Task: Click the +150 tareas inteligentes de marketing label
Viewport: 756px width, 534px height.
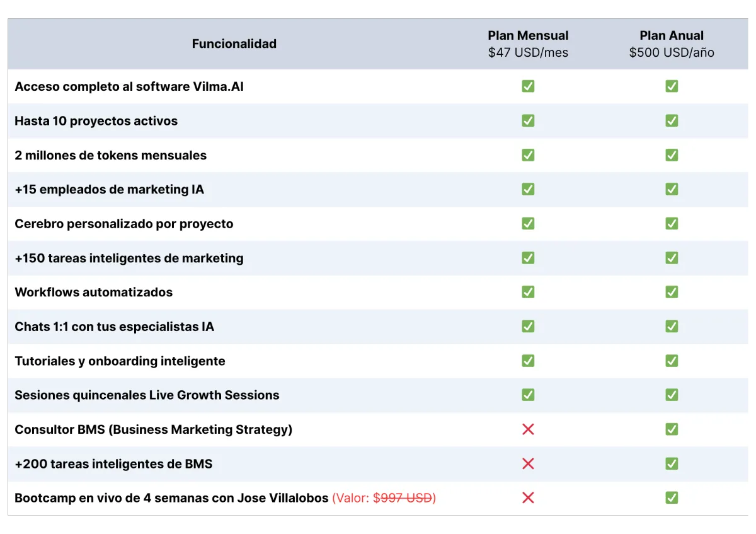Action: coord(129,258)
